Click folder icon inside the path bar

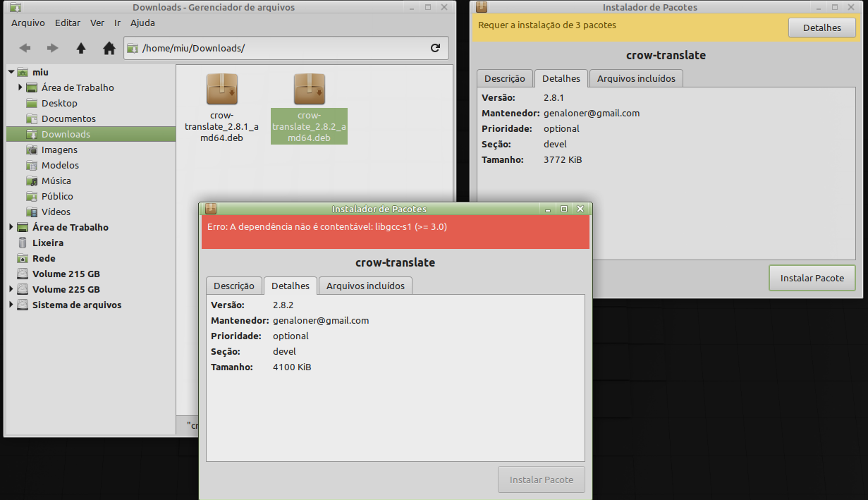point(132,48)
